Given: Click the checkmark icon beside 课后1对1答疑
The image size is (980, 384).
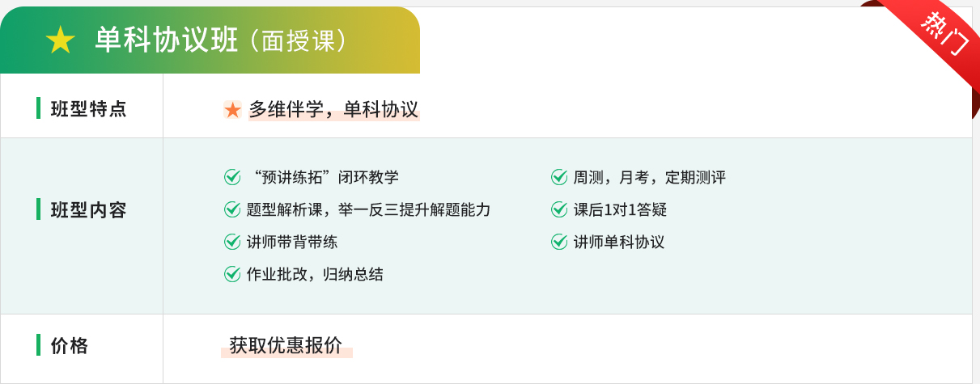Looking at the screenshot, I should (x=559, y=209).
